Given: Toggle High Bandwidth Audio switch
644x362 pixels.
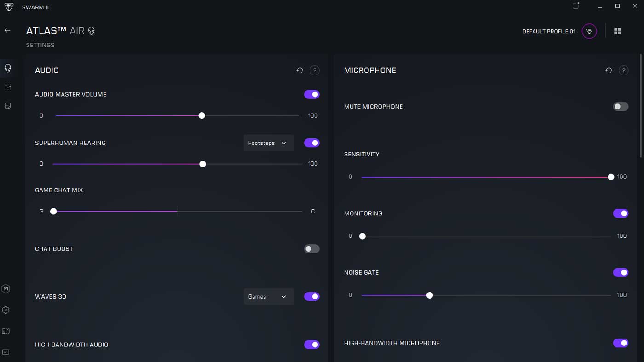Looking at the screenshot, I should point(312,345).
